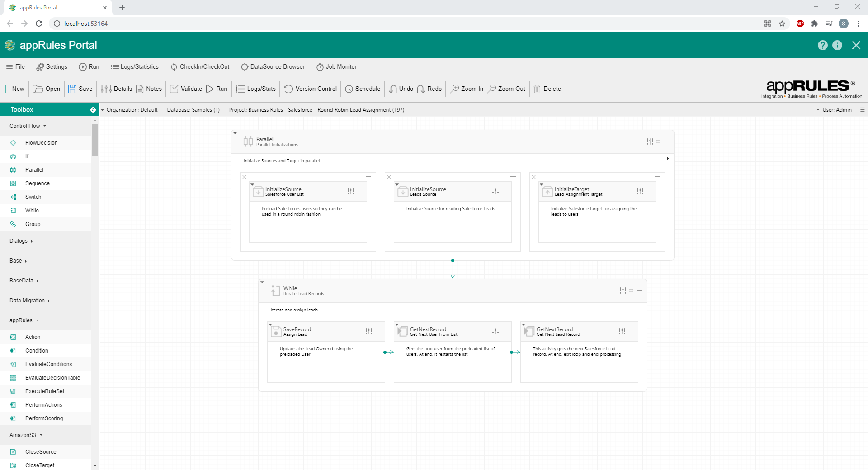Zoom in on the workflow canvas
Screen dimensions: 868x470
(467, 89)
